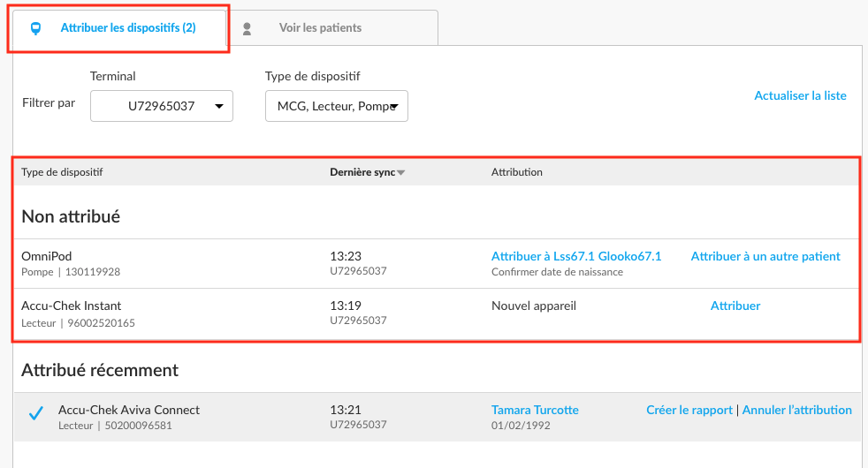Click the blue checkmark next to Accu-Chek Aviva Connect

tap(36, 413)
